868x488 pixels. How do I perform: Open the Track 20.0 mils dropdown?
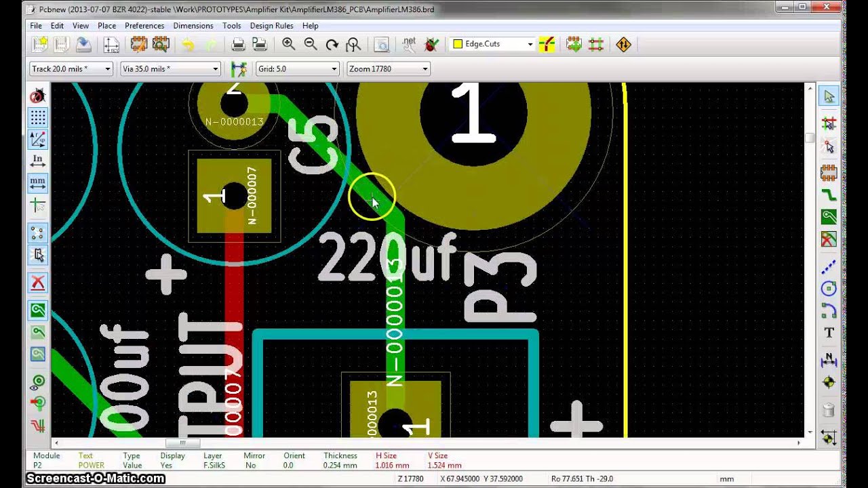(x=71, y=68)
